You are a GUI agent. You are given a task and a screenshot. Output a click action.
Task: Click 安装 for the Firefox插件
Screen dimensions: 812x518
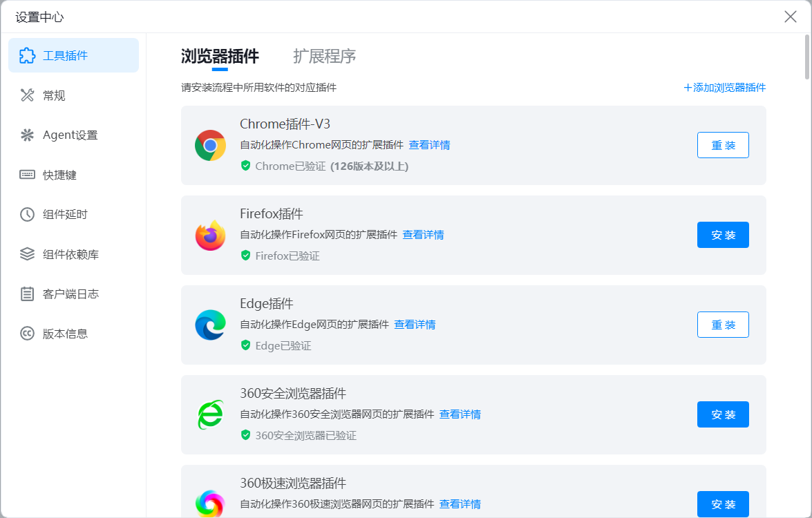(723, 235)
